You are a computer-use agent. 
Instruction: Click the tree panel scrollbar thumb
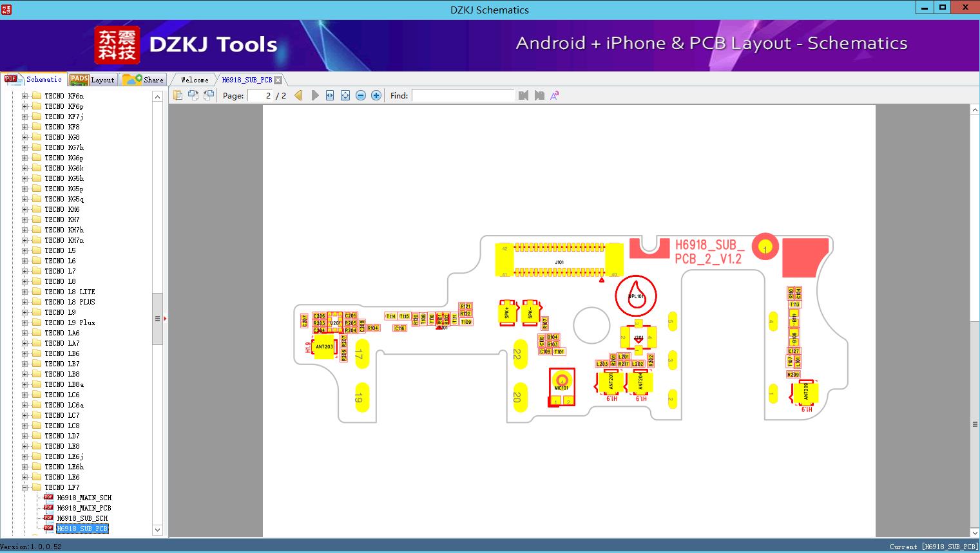click(157, 319)
